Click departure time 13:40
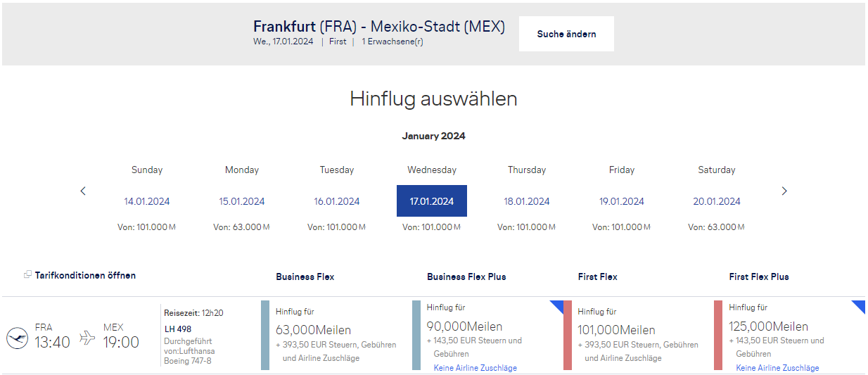868x375 pixels. click(53, 343)
